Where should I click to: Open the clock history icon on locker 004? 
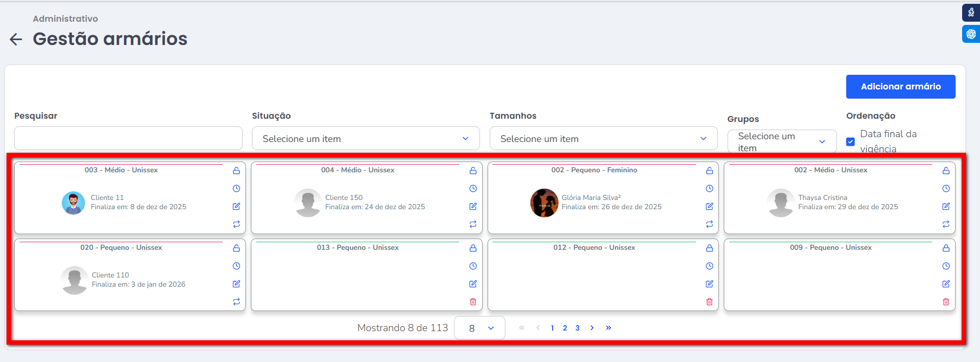[x=473, y=189]
